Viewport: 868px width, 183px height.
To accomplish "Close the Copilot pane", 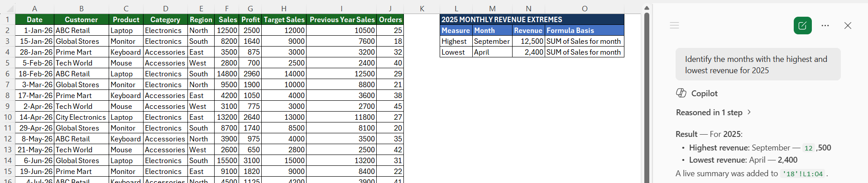I will click(x=848, y=26).
